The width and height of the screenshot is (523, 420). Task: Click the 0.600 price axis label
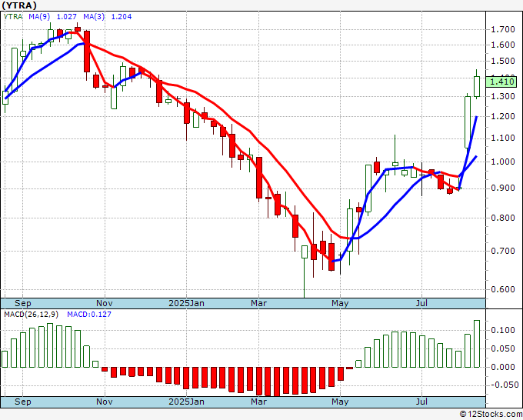(503, 289)
